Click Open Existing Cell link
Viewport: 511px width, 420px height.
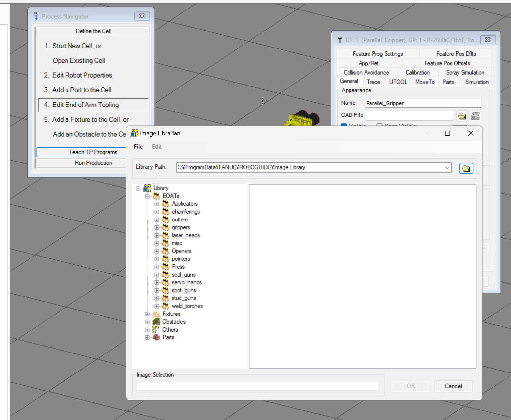[79, 61]
